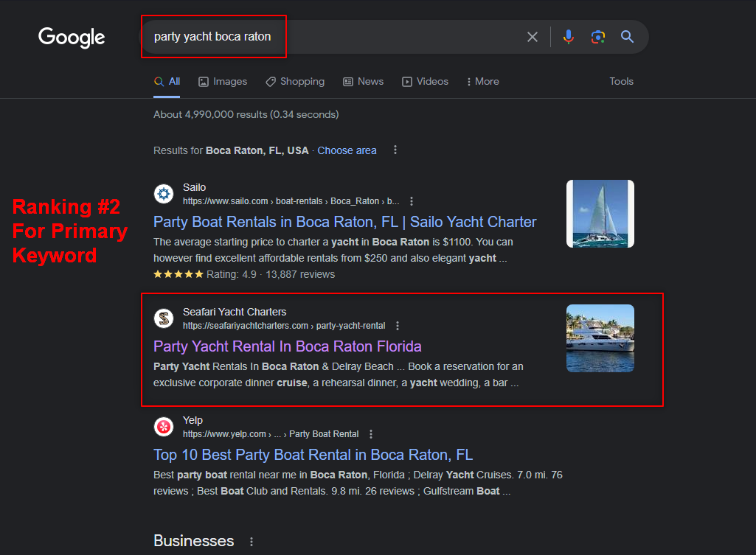Viewport: 756px width, 555px height.
Task: Open the Businesses section three-dot menu
Action: pyautogui.click(x=252, y=542)
